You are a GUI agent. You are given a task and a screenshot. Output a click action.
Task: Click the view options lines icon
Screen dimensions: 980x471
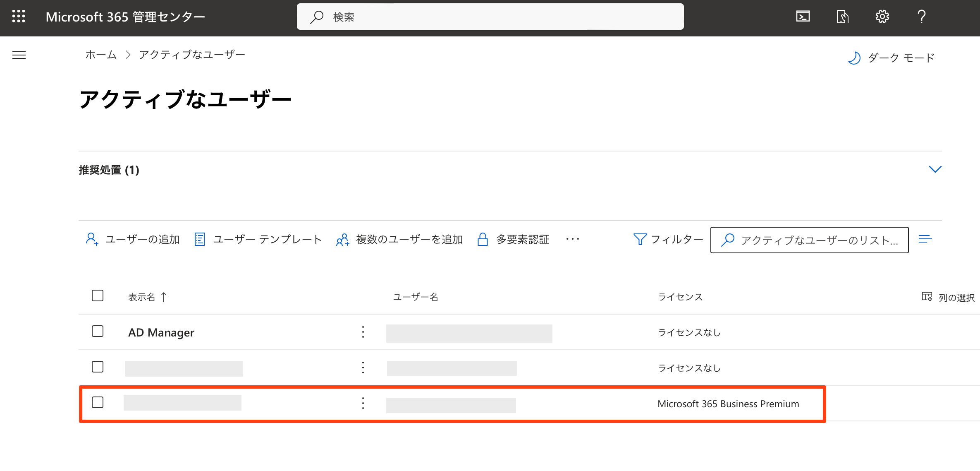click(925, 239)
